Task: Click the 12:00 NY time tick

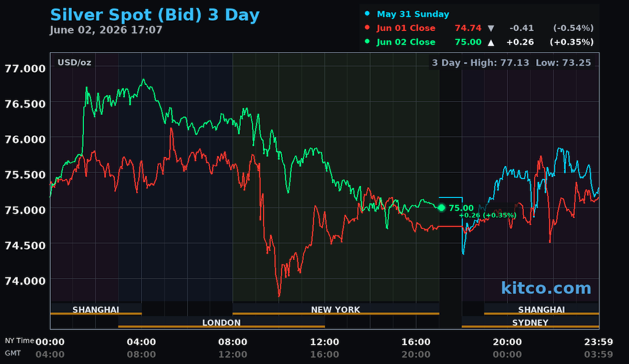Action: (x=324, y=342)
